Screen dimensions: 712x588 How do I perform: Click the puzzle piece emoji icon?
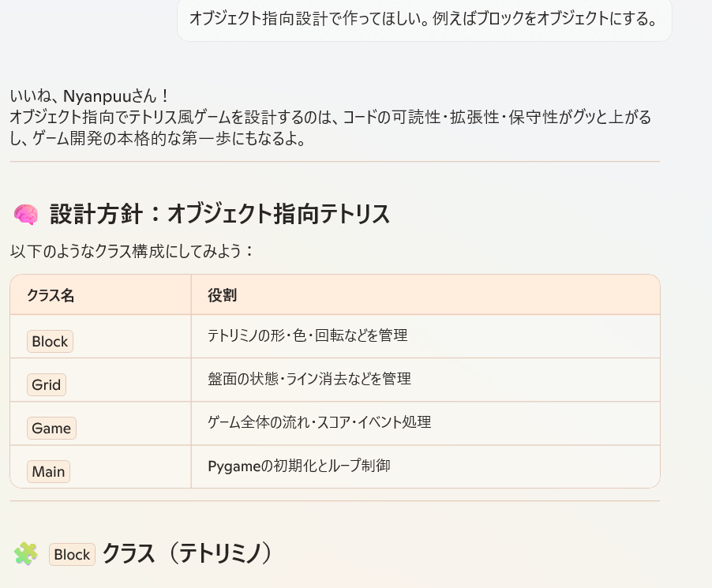pos(26,553)
